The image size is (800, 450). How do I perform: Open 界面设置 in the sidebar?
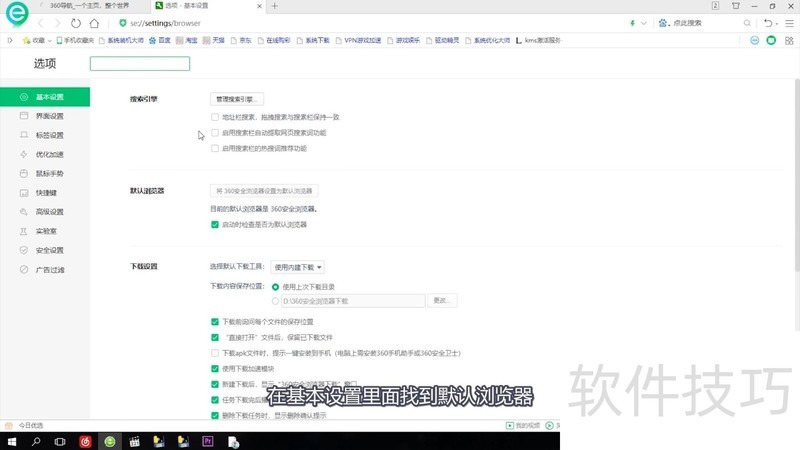click(x=45, y=116)
